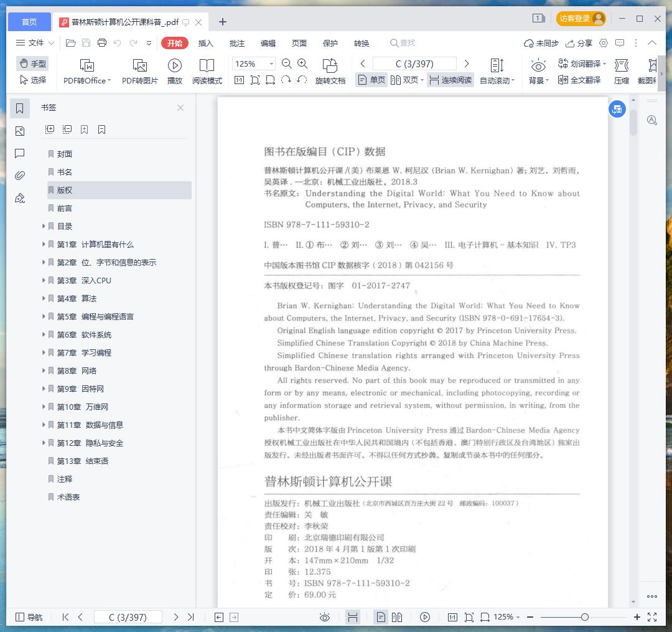Go to previous page in toolbar
Viewport: 672px width, 632px height.
point(363,64)
